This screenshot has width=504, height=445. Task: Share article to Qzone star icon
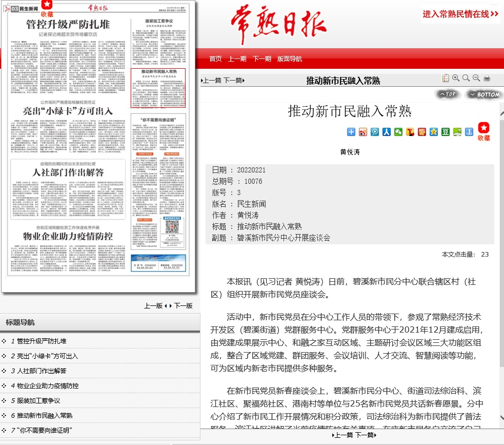coord(434,132)
